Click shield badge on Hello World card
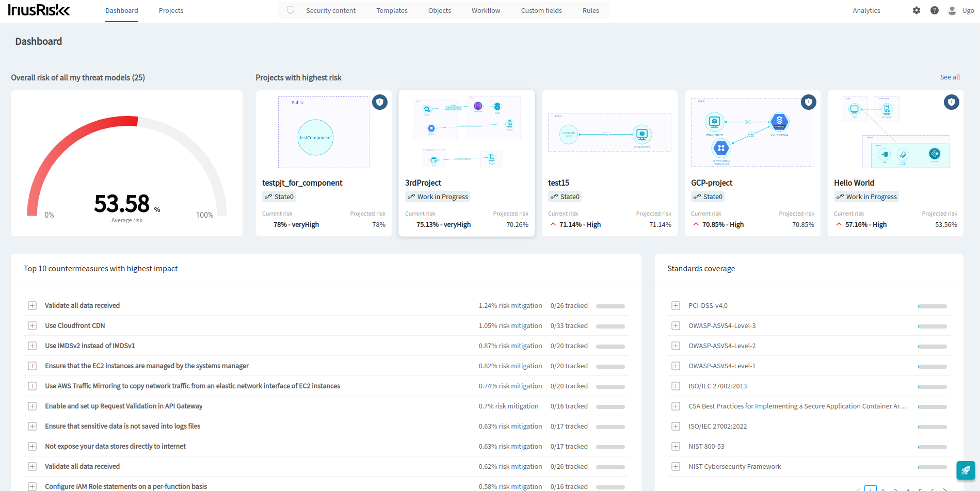Screen dimensions: 980x491 coord(952,102)
